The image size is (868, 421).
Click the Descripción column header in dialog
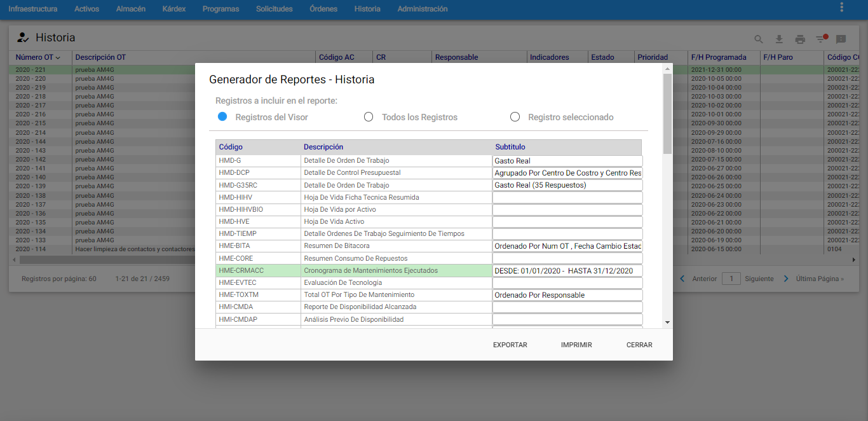tap(323, 147)
